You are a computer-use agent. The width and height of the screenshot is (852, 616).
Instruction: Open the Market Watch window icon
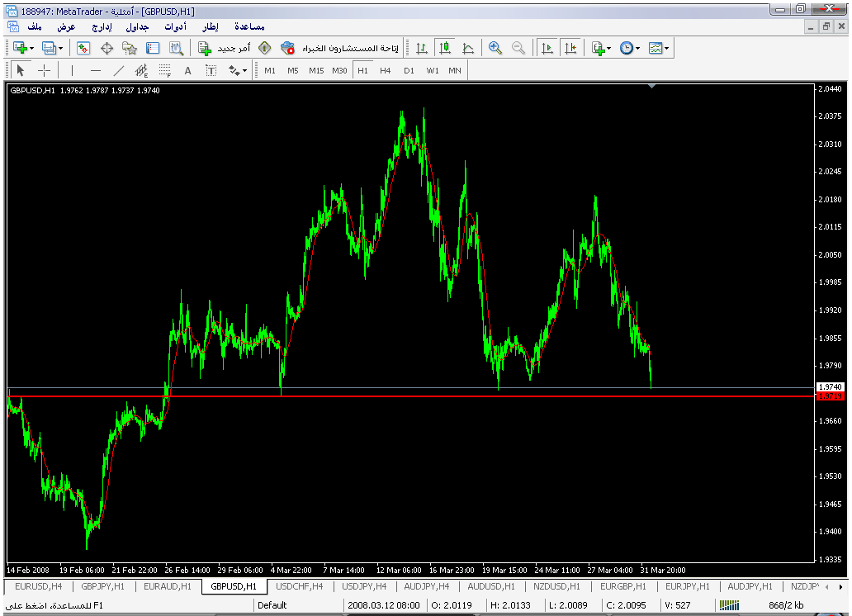[x=83, y=49]
